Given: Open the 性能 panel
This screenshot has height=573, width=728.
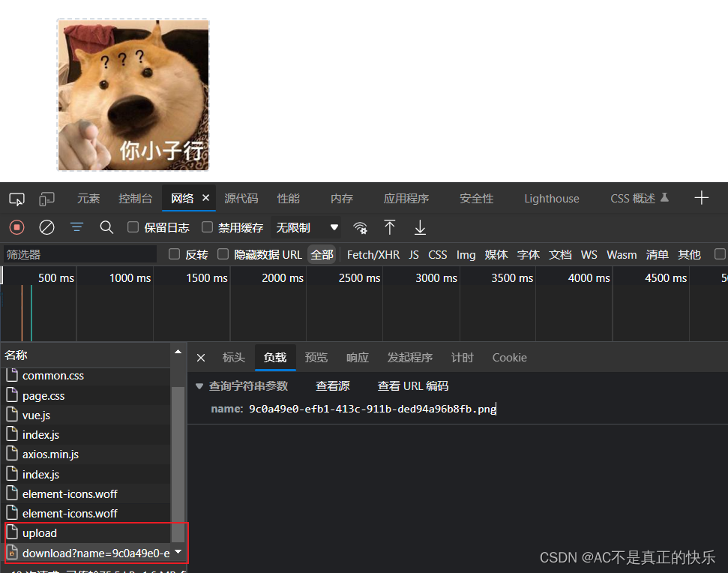Looking at the screenshot, I should point(289,199).
